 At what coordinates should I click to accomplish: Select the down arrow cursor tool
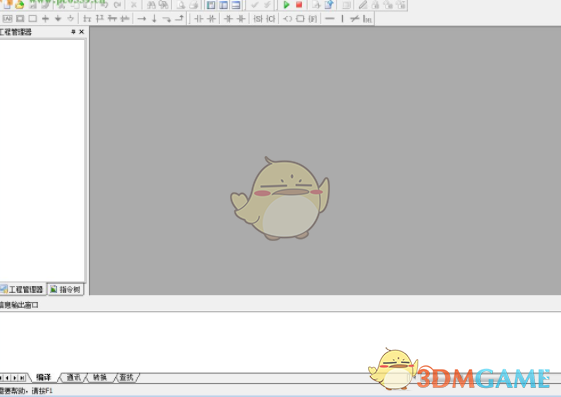coord(154,19)
